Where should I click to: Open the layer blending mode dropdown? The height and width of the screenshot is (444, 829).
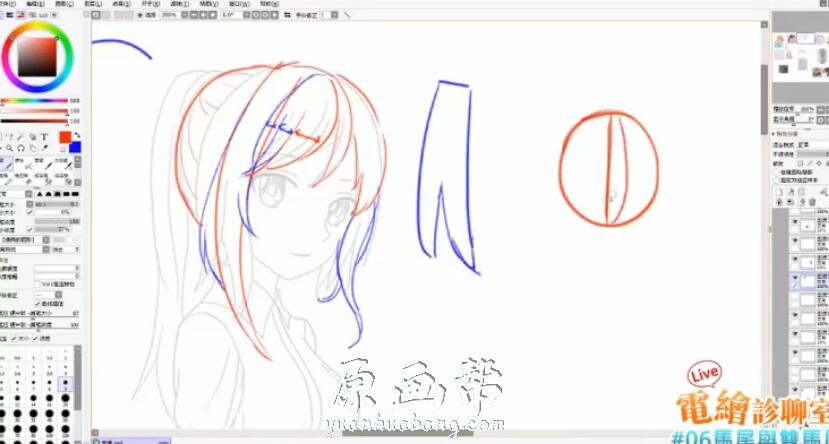coord(810,143)
